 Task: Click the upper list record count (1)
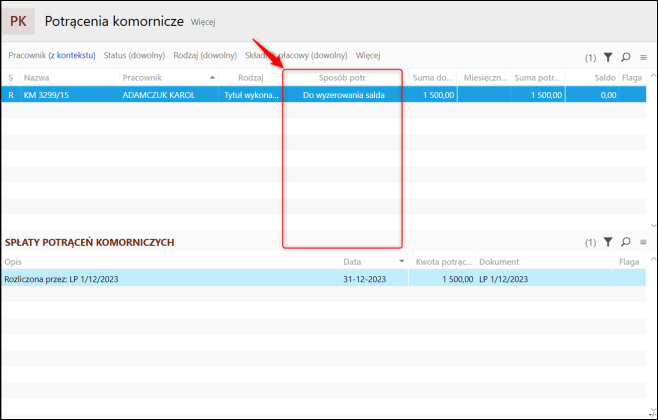pos(590,58)
